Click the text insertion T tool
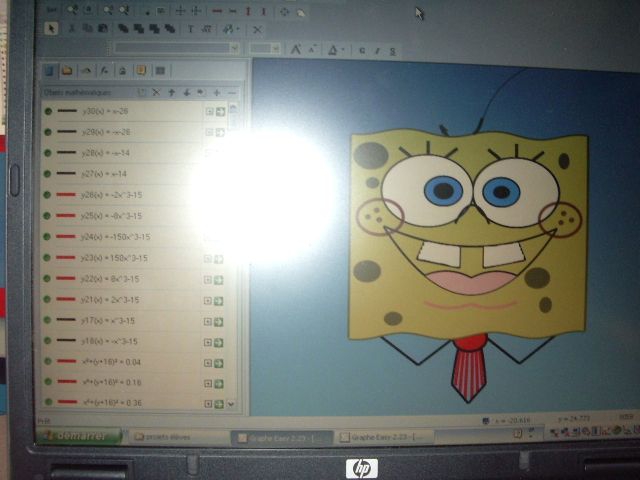Screen dimensions: 640x480 190,29
